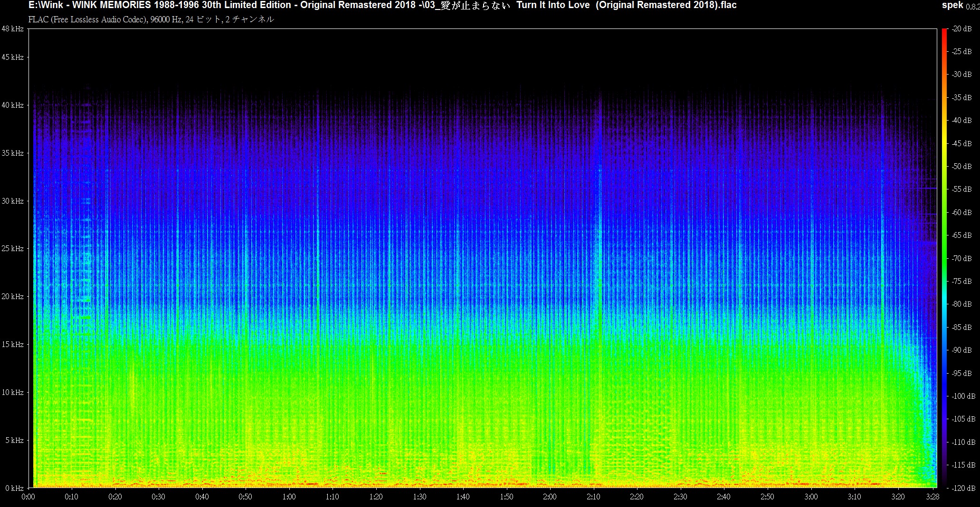Screen dimensions: 980x507
Task: Select the 2:00 time axis label
Action: coord(550,497)
